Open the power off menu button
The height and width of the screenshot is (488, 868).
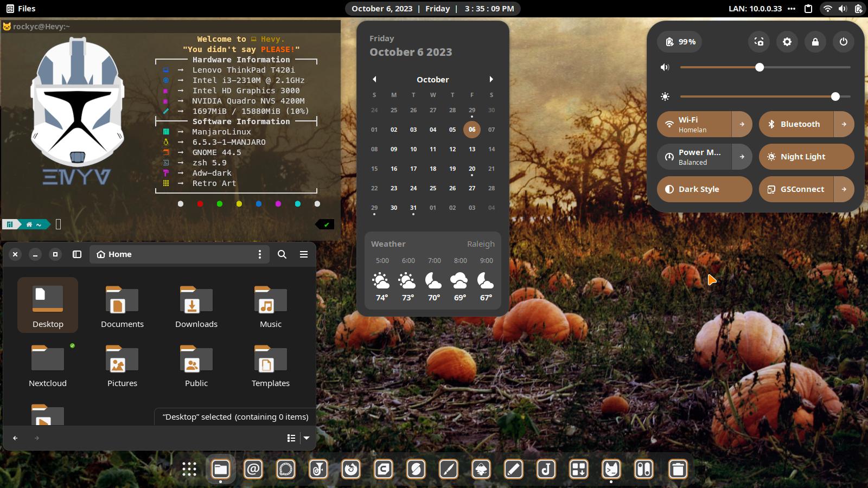844,42
